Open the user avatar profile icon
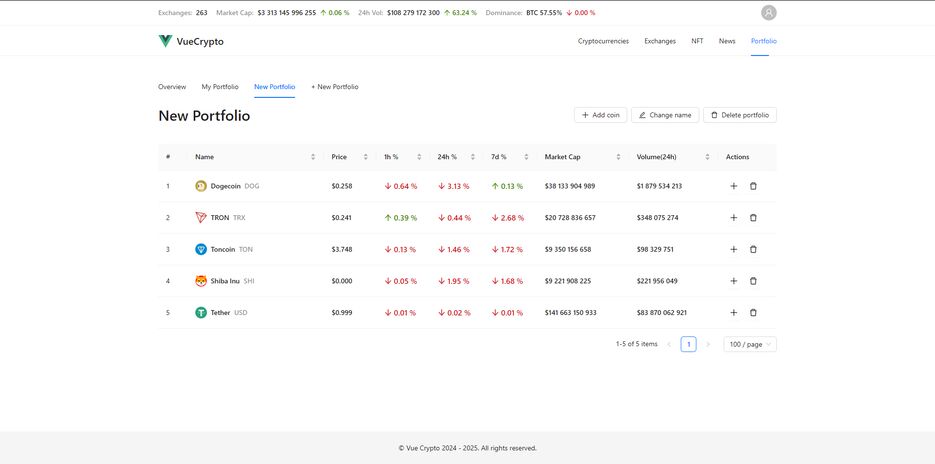Viewport: 935px width, 464px height. coord(769,13)
